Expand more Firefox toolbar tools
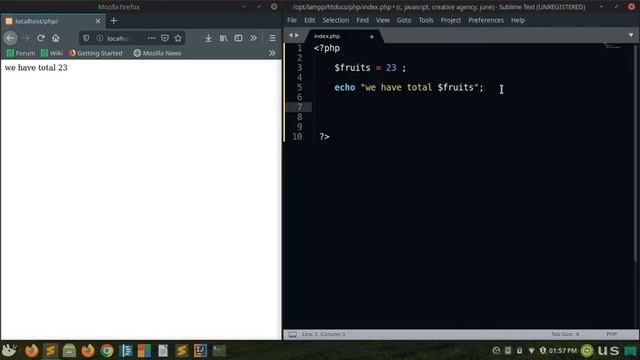640x360 pixels. click(x=253, y=38)
